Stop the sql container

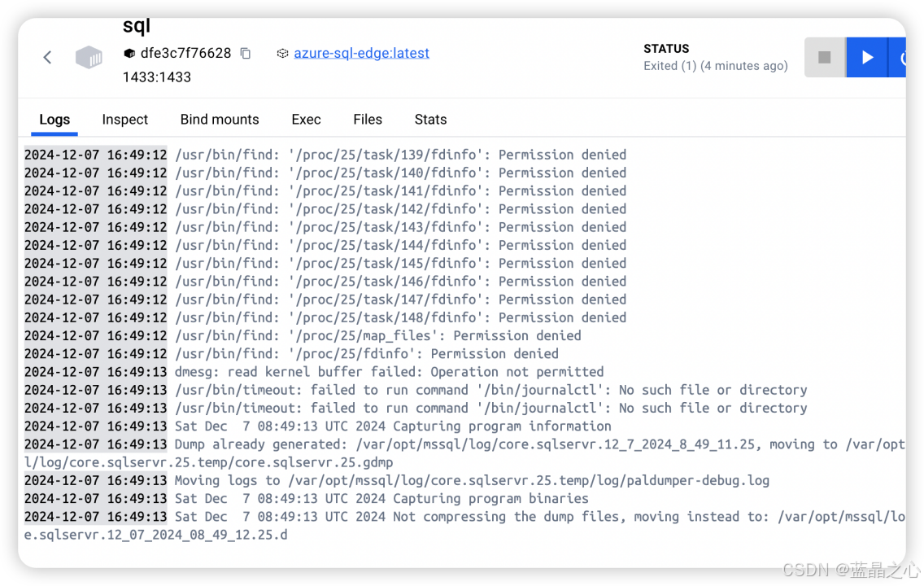point(825,57)
